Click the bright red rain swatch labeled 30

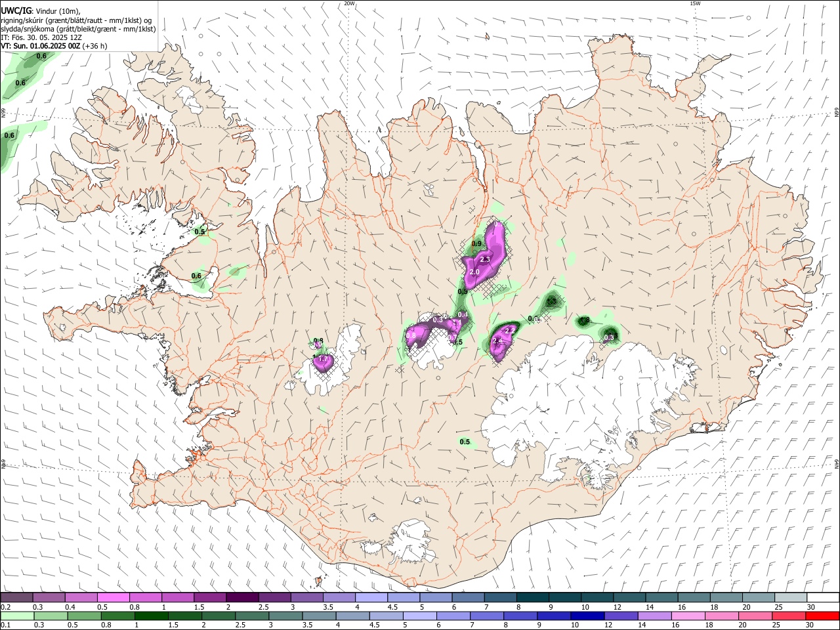click(821, 616)
